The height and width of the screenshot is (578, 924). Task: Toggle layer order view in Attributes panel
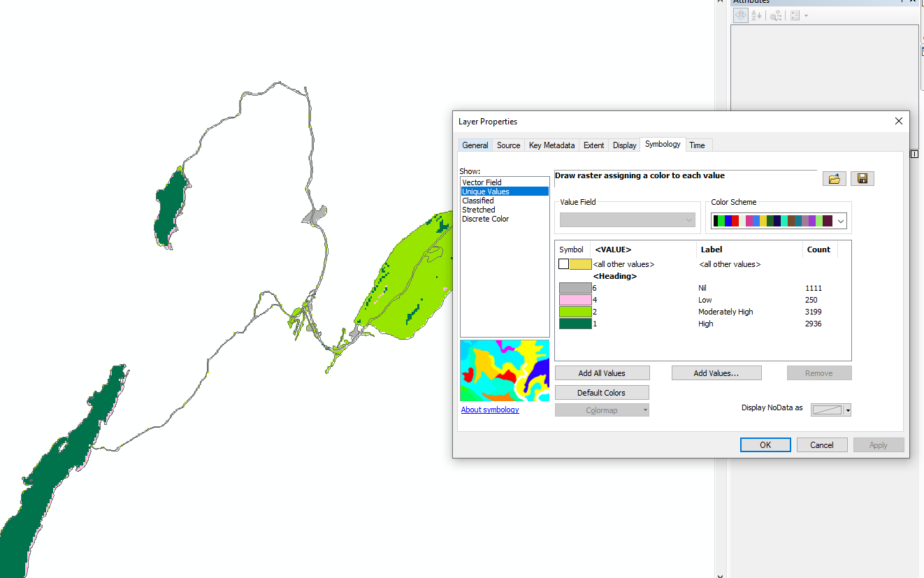pyautogui.click(x=741, y=15)
